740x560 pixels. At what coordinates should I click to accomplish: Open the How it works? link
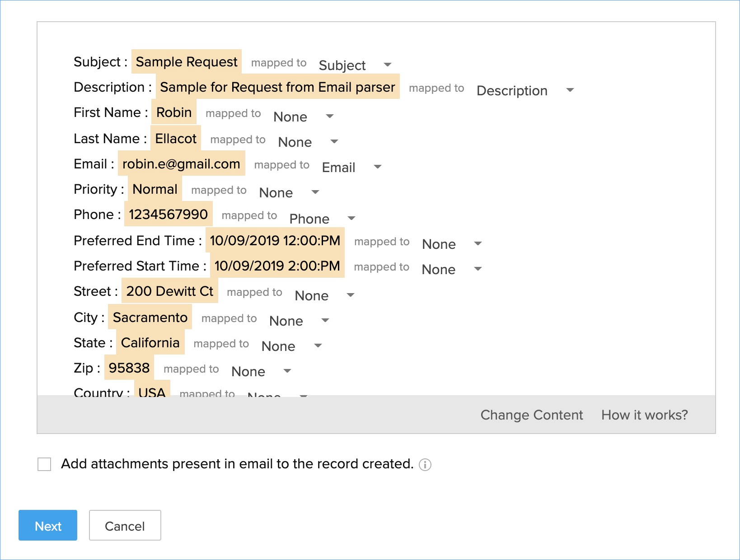tap(644, 415)
